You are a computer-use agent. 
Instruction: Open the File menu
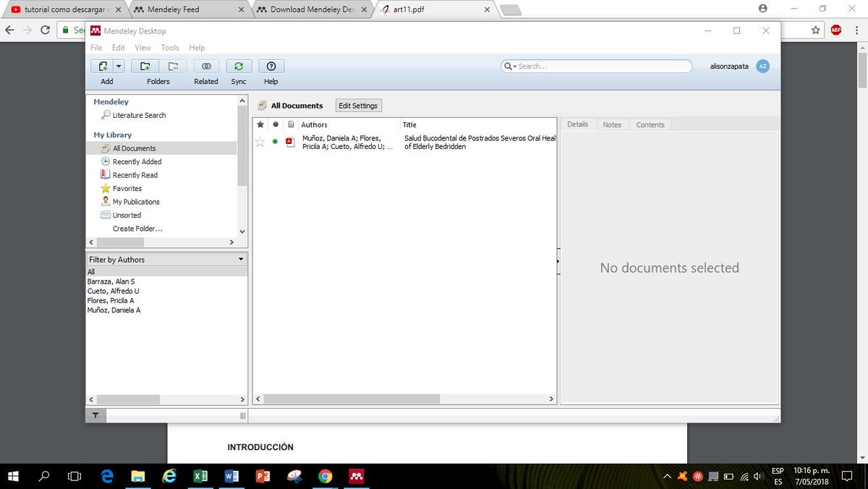pyautogui.click(x=96, y=48)
